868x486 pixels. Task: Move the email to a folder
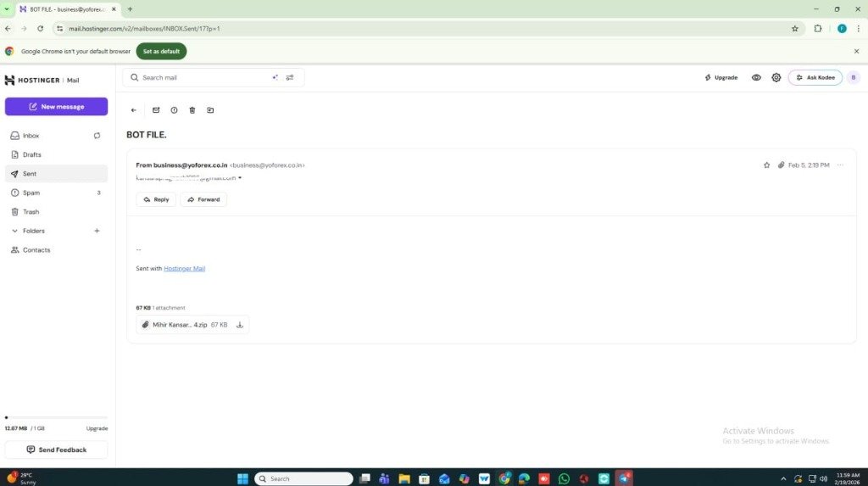[x=210, y=110]
